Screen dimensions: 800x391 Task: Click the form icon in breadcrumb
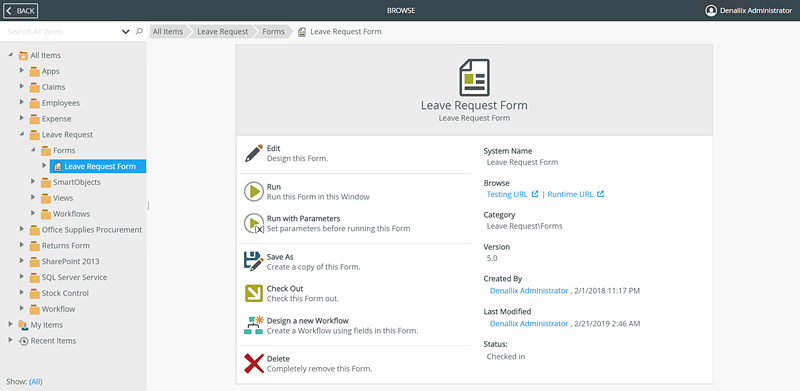click(x=302, y=32)
